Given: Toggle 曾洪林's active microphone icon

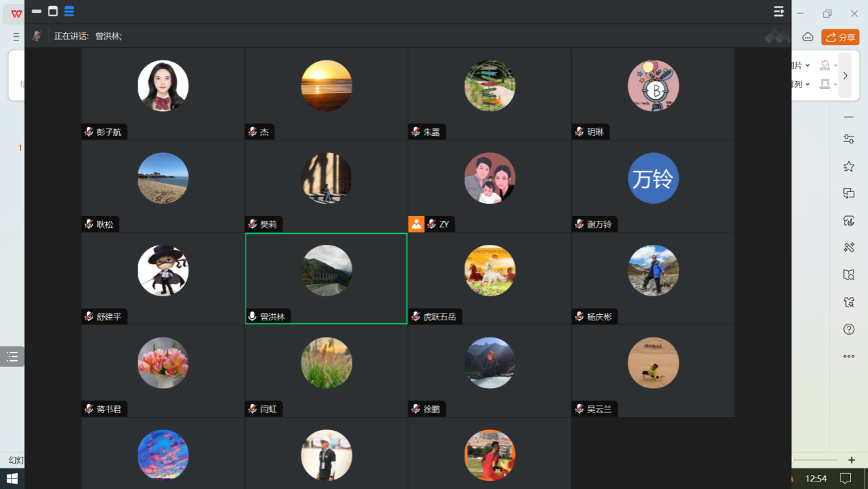Looking at the screenshot, I should pyautogui.click(x=252, y=316).
